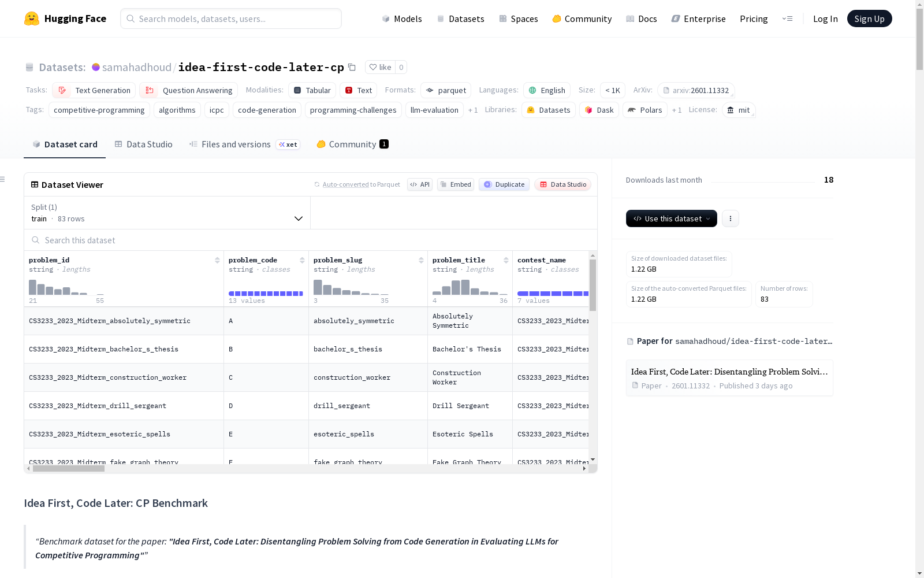Viewport: 924px width, 578px height.
Task: Click the Datasets library tag
Action: [x=549, y=110]
